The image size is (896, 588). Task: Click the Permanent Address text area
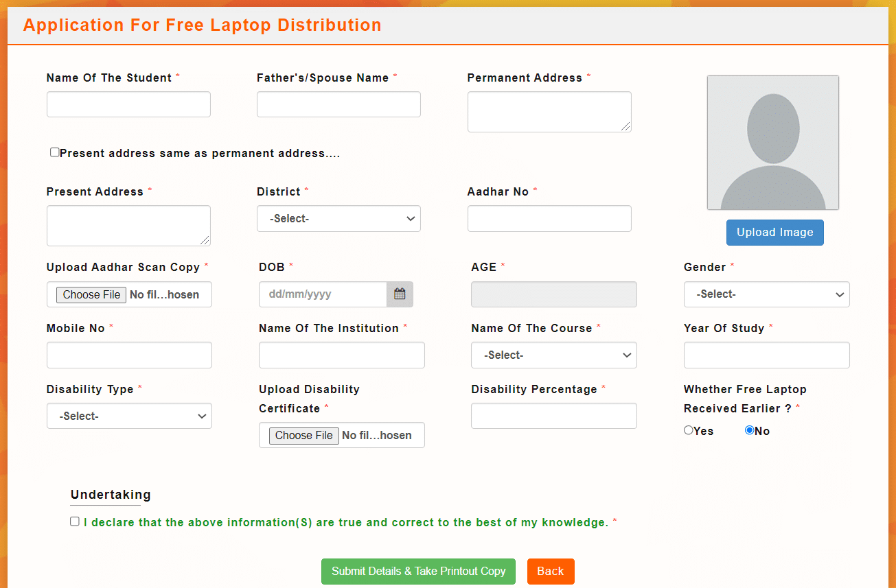click(x=549, y=111)
